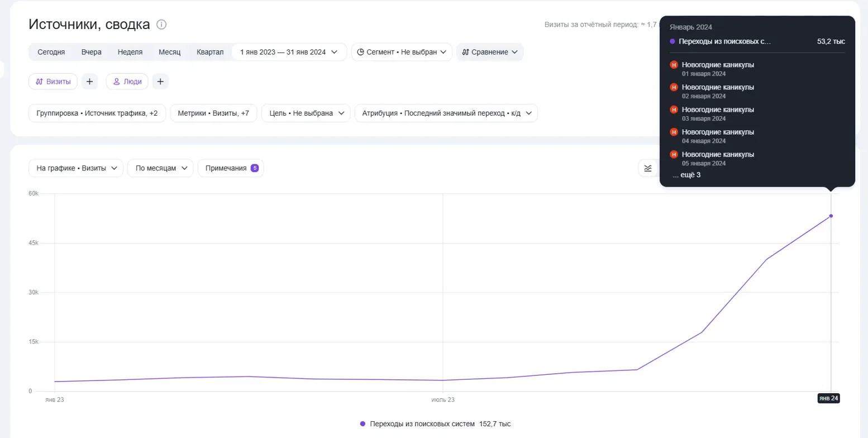Screen dimensions: 868x438
Task: Open the "Метрики • Визиты, +7" settings
Action: point(213,113)
